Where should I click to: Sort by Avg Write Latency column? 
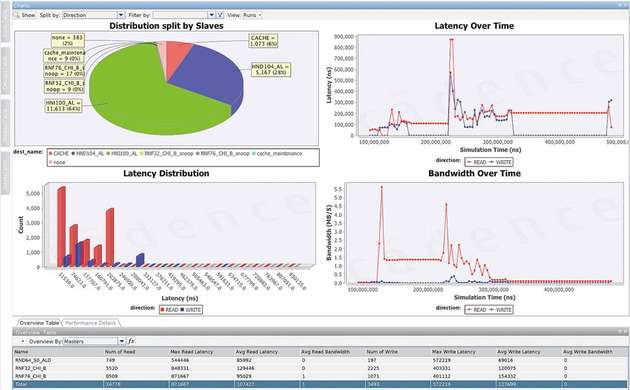point(529,351)
